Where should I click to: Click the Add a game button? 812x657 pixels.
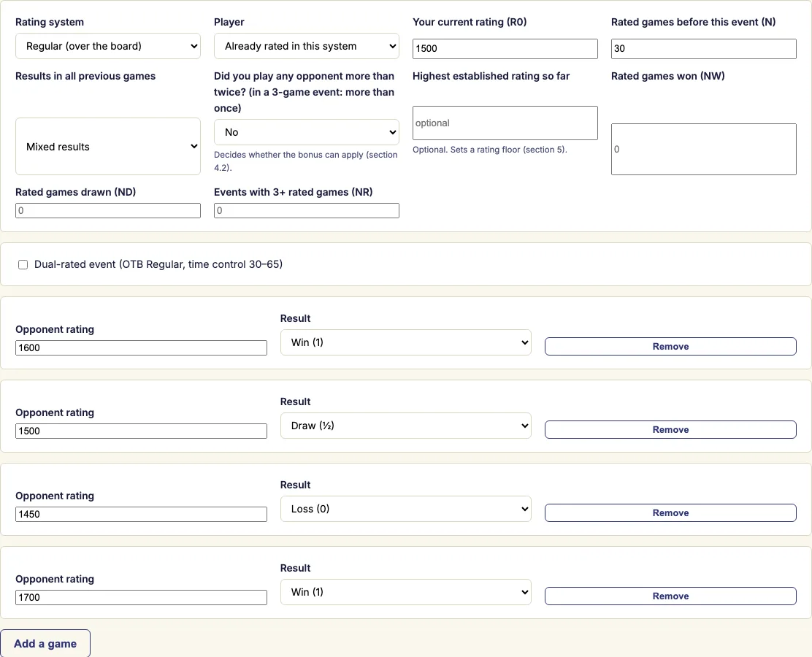pyautogui.click(x=45, y=644)
